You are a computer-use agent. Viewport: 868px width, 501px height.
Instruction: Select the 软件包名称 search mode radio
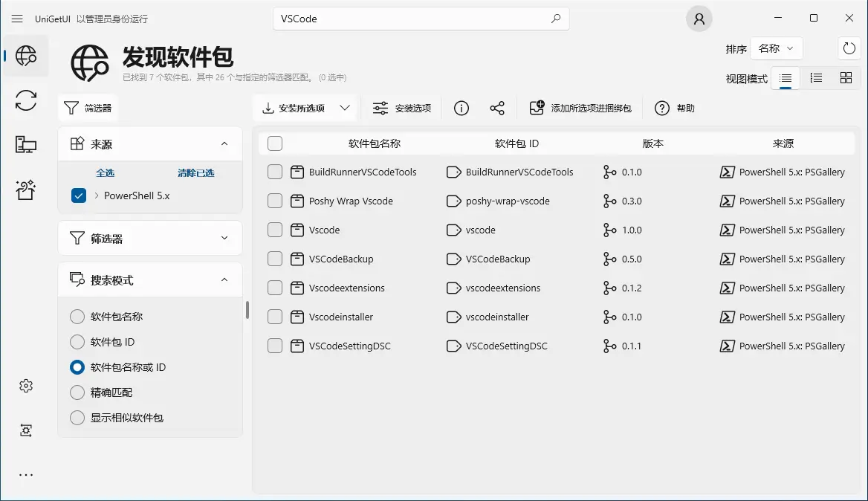pos(77,317)
